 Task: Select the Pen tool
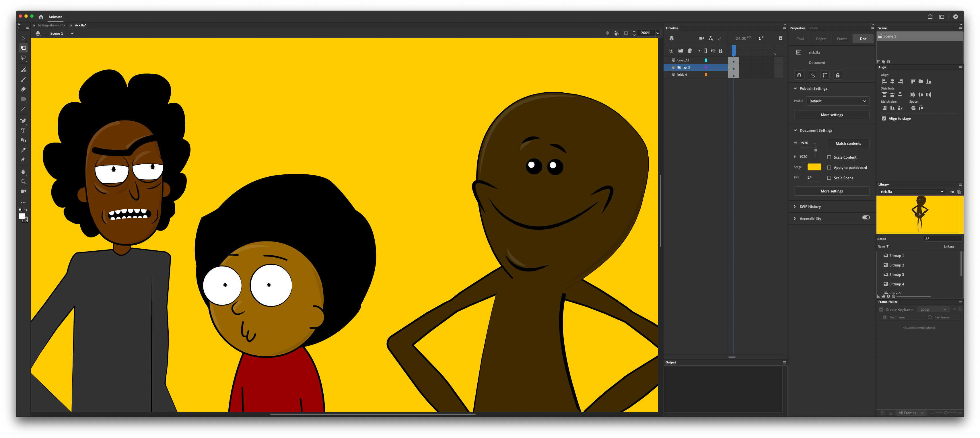(23, 121)
